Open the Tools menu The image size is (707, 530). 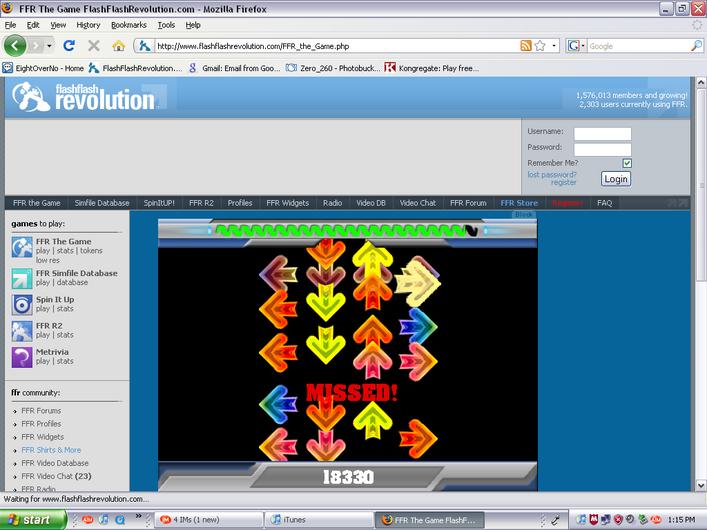[x=166, y=25]
